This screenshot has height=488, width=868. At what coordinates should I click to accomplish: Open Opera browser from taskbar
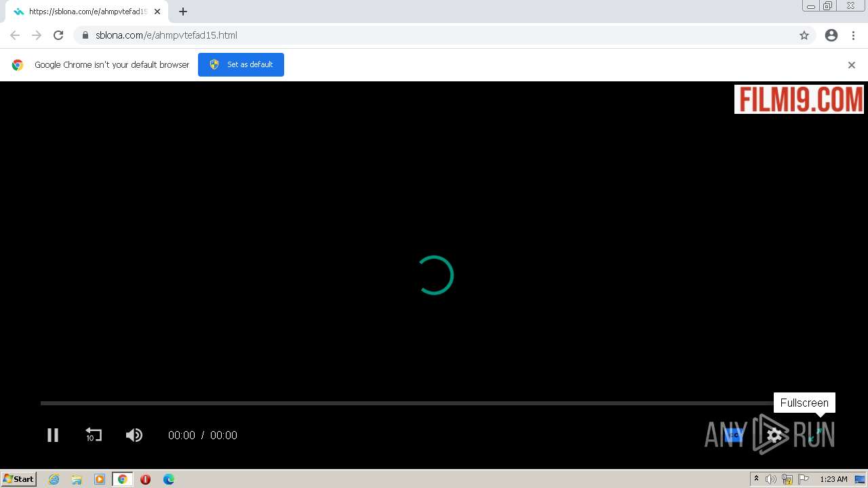[145, 479]
